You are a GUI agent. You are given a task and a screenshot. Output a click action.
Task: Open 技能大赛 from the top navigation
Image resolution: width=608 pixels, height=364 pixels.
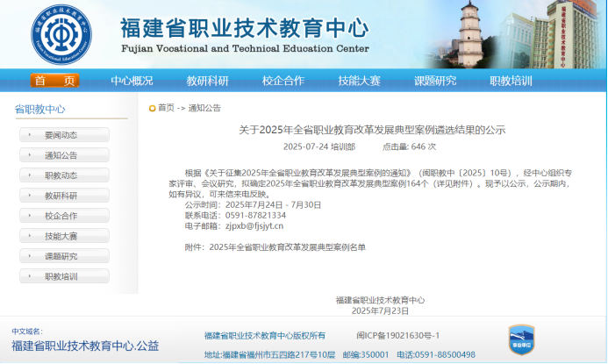pyautogui.click(x=359, y=81)
